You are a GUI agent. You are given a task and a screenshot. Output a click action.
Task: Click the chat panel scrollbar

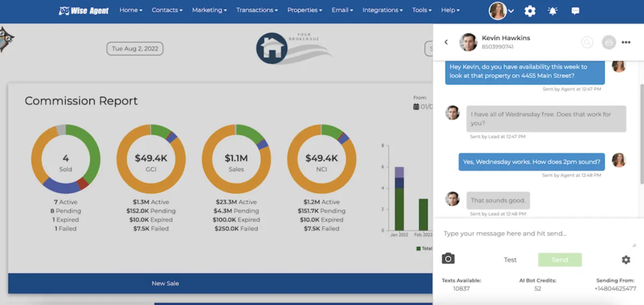pos(641,135)
